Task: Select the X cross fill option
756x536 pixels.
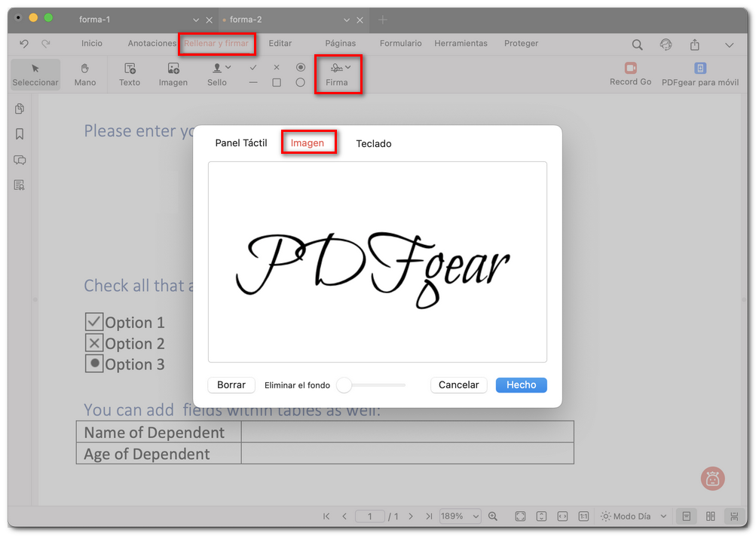Action: click(276, 68)
